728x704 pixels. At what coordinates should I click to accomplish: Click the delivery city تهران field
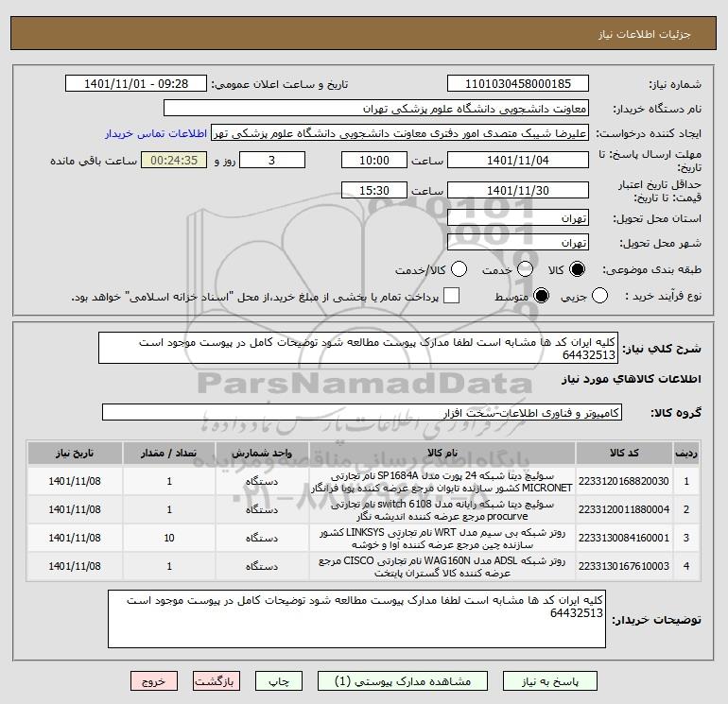point(518,243)
